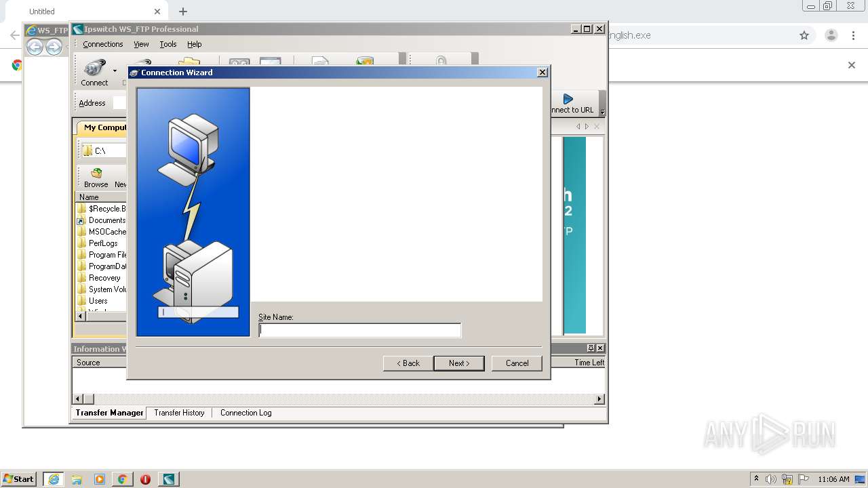Viewport: 868px width, 488px height.
Task: Show hidden system tray icons
Action: 756,479
